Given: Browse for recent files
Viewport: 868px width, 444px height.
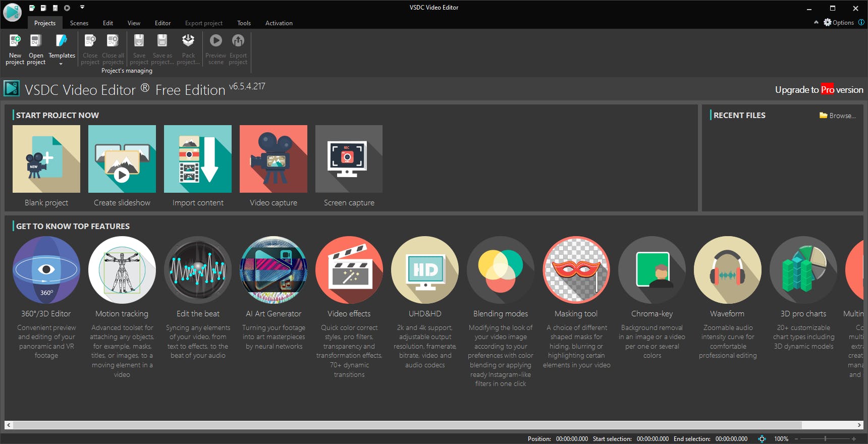Looking at the screenshot, I should coord(838,116).
